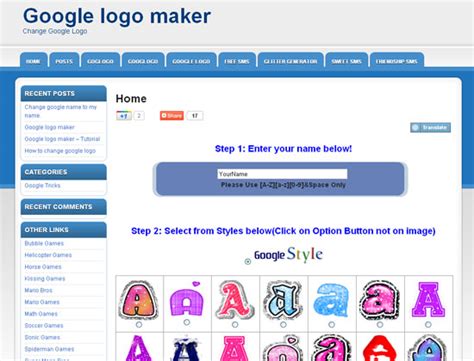Click the RECENT COMMENTS sidebar header

click(64, 207)
